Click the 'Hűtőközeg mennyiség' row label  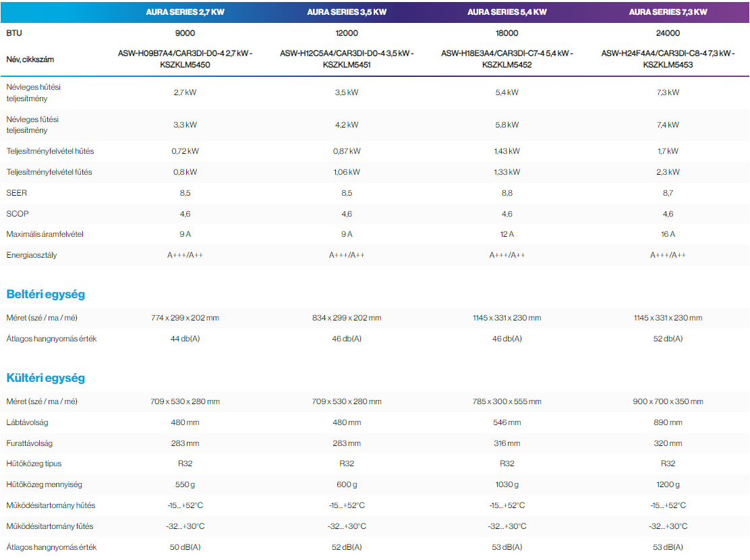point(44,485)
